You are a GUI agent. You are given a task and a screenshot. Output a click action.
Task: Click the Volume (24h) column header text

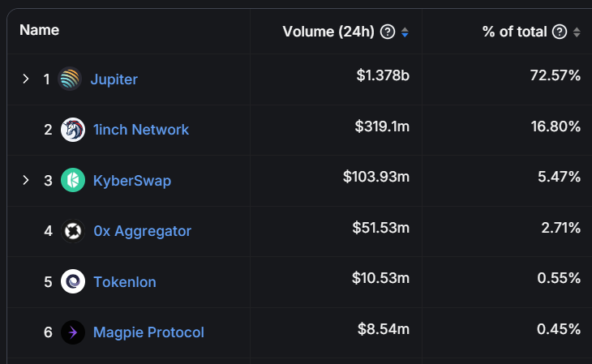(x=328, y=32)
